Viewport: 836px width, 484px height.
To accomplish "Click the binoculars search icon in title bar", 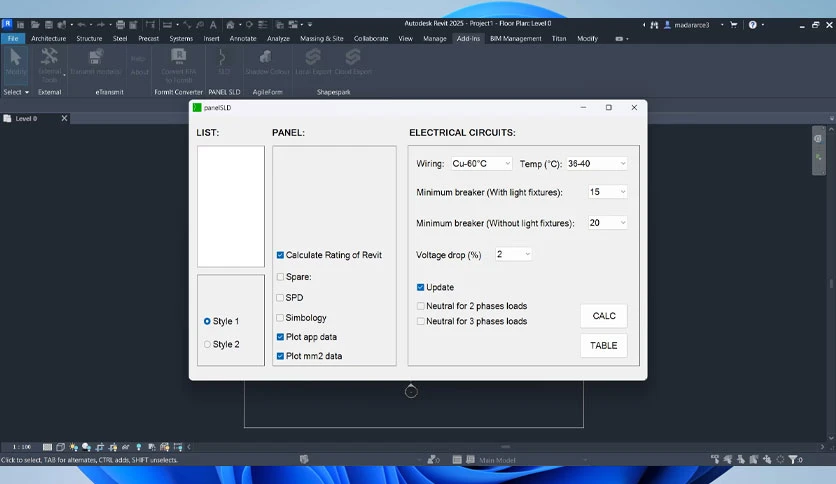I will coord(654,25).
